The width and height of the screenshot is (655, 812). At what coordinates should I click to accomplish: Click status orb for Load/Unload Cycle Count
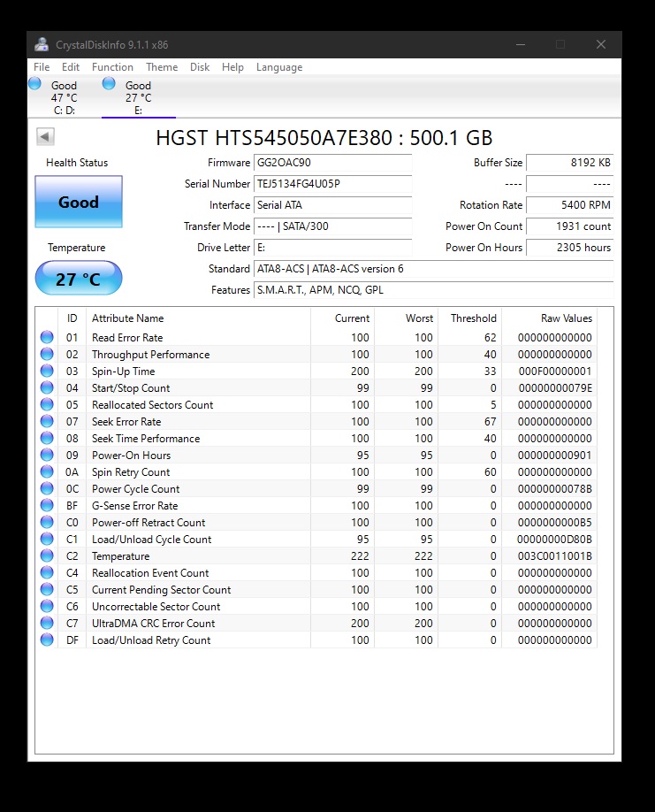coord(47,539)
